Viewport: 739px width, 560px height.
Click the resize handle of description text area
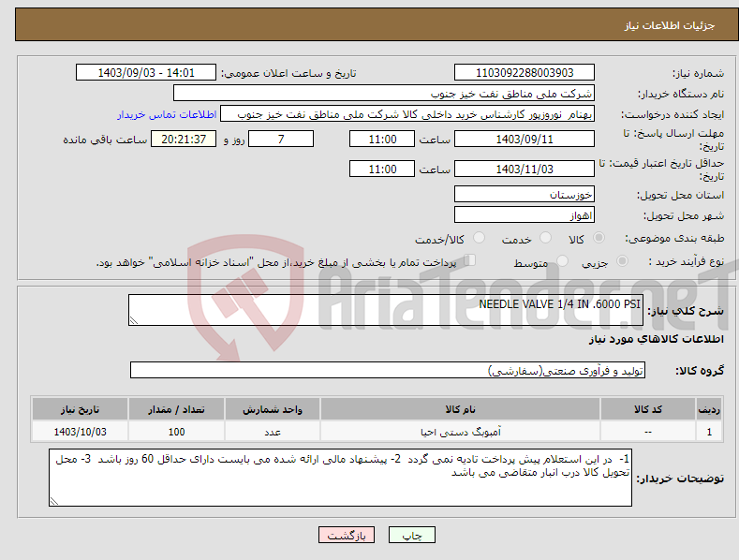[133, 320]
